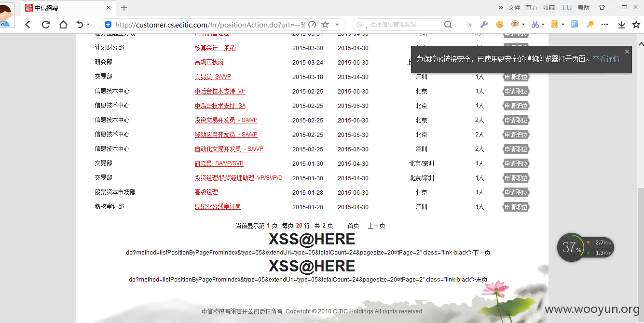Click 申请职位 for 高级经理 row
Image resolution: width=644 pixels, height=323 pixels.
[x=516, y=192]
